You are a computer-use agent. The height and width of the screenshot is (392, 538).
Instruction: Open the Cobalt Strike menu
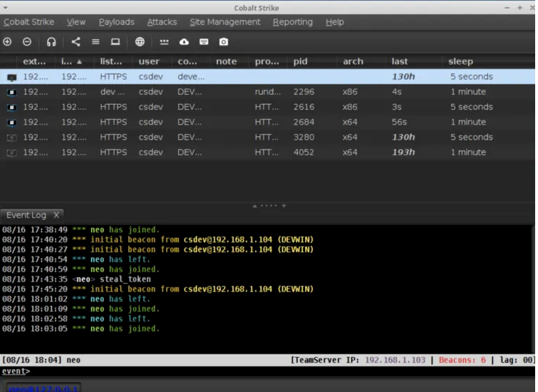click(29, 22)
